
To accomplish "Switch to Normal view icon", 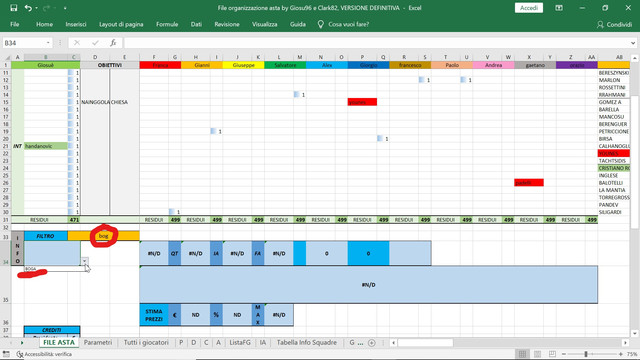I will 522,354.
